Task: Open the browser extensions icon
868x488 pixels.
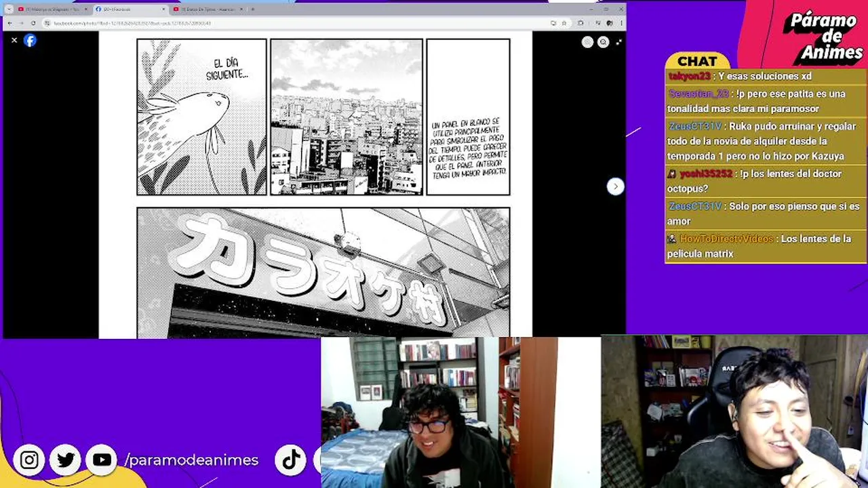Action: coord(580,23)
